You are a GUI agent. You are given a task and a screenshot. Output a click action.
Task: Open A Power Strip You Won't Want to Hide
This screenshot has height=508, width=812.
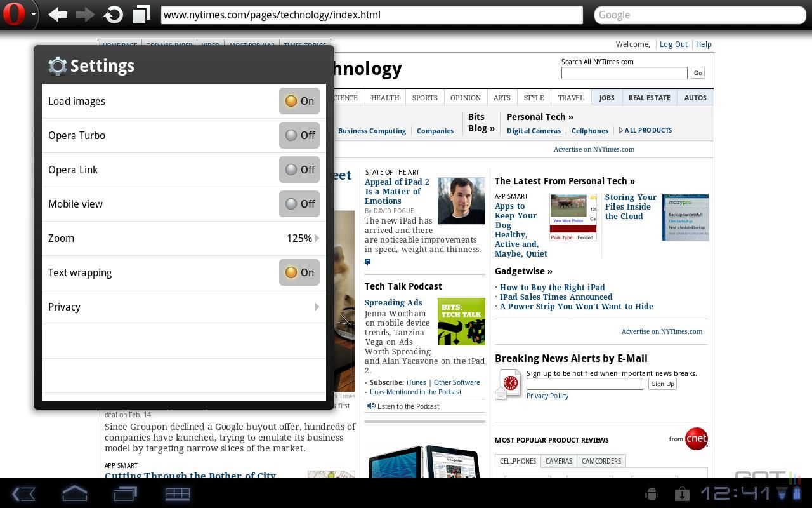coord(577,306)
